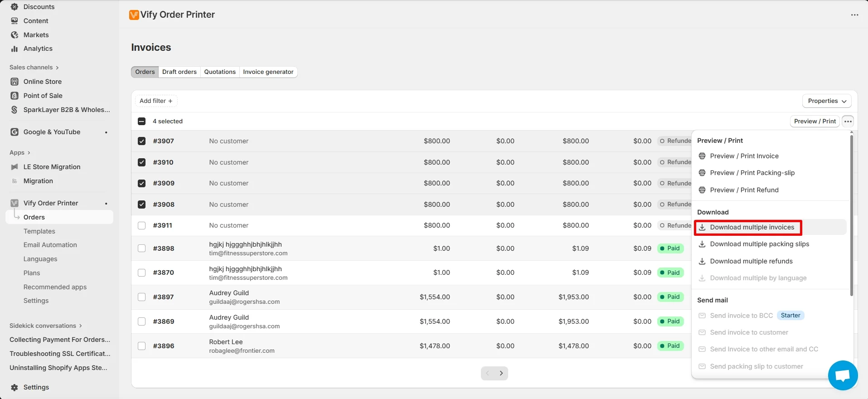This screenshot has height=399, width=868.
Task: Uncheck order #3907 checkbox
Action: (142, 141)
